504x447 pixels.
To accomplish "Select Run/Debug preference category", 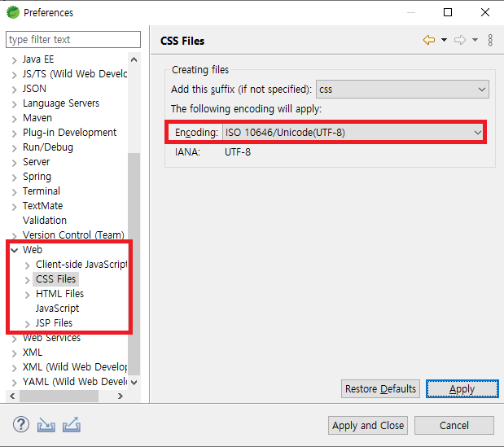I will [48, 147].
